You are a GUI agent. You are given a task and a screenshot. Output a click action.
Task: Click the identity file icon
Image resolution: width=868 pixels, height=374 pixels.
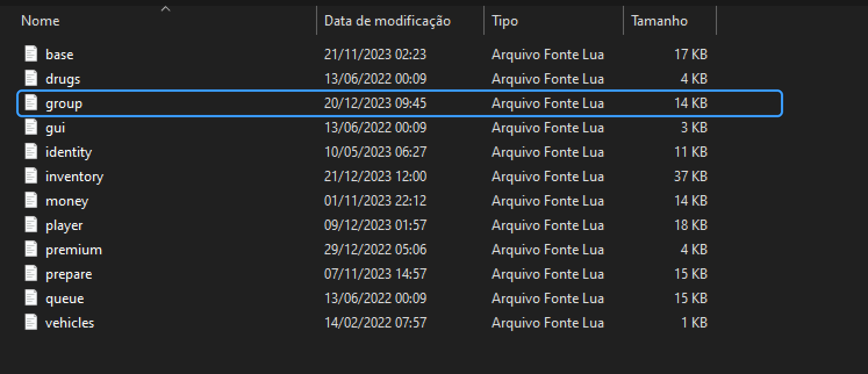(x=31, y=152)
